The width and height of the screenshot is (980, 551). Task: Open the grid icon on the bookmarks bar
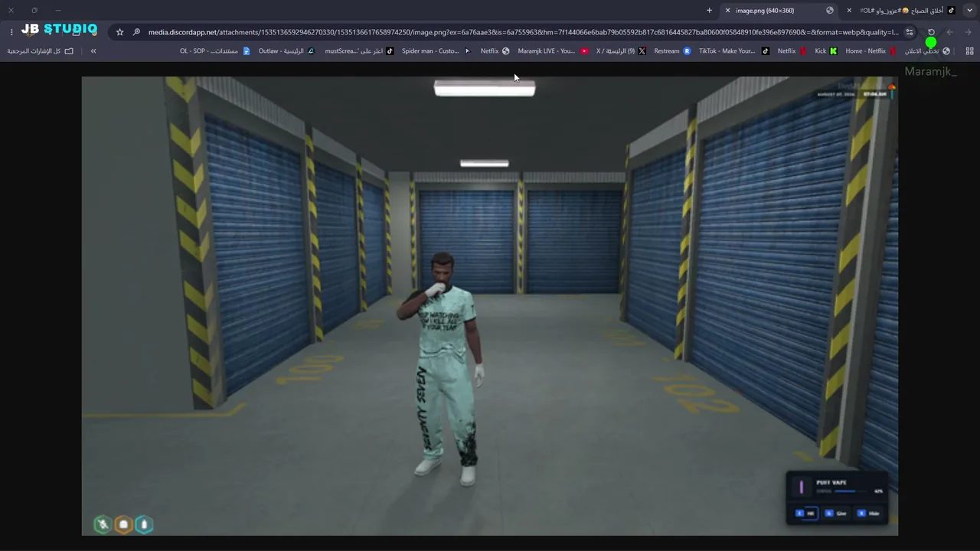click(x=969, y=51)
